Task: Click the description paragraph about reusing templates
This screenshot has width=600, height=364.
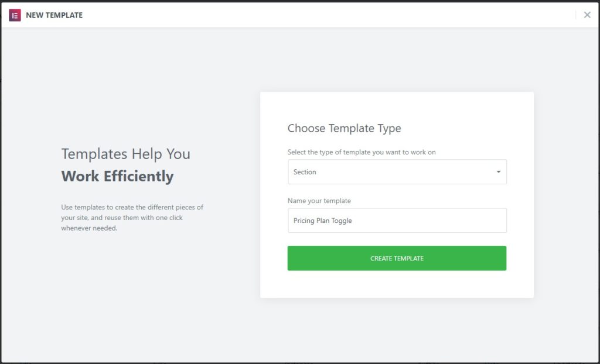Action: [x=132, y=217]
